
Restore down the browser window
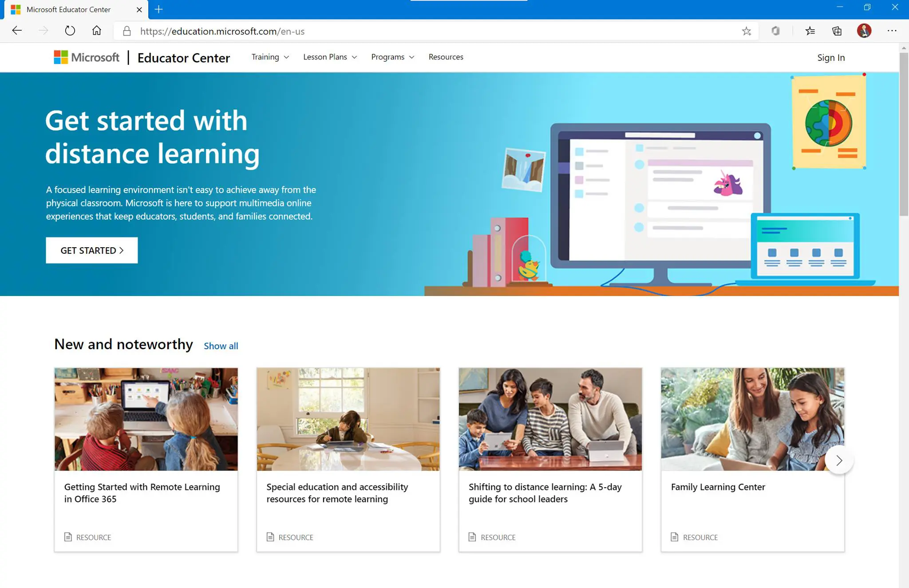click(867, 7)
